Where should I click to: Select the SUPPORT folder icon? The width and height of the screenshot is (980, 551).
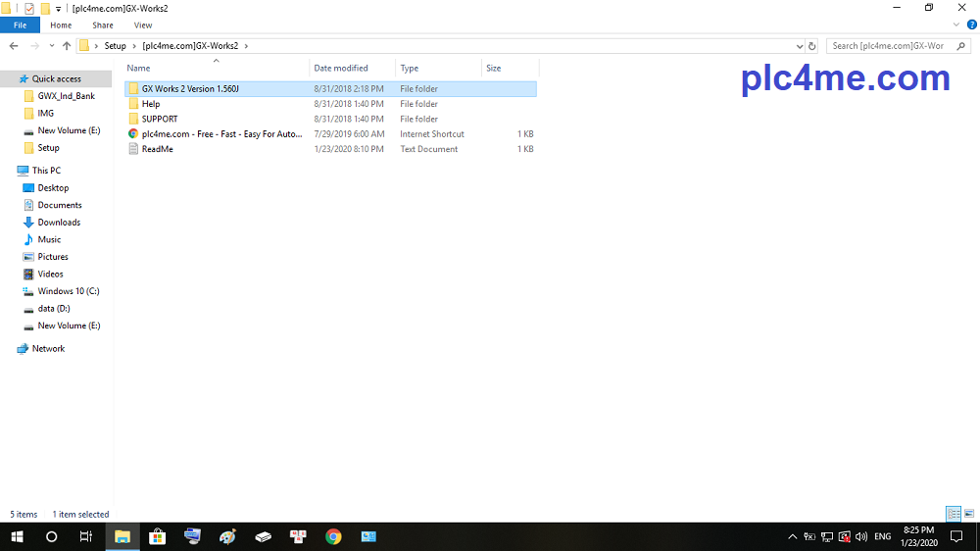click(133, 119)
